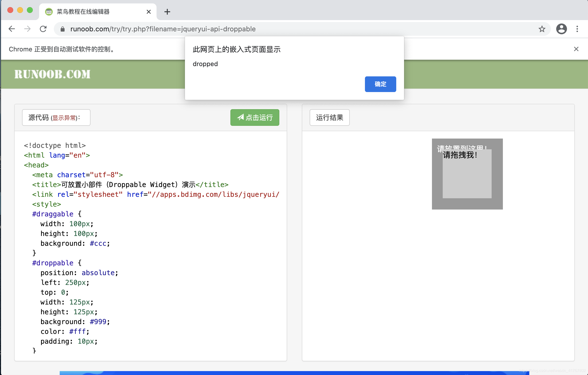Click the 显示异常 link in source panel
588x375 pixels.
[64, 117]
